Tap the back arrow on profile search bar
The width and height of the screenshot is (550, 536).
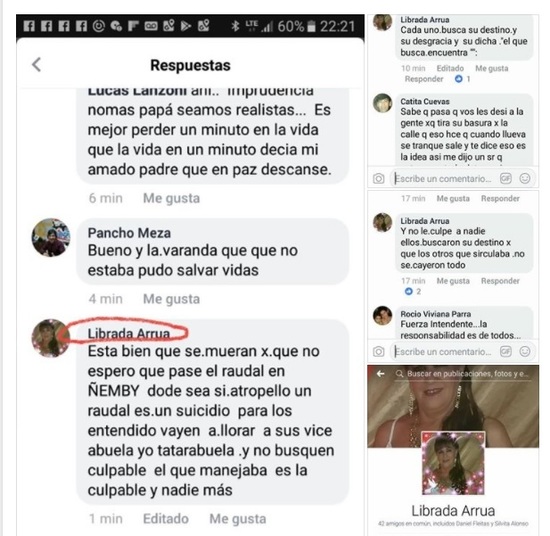click(x=380, y=374)
